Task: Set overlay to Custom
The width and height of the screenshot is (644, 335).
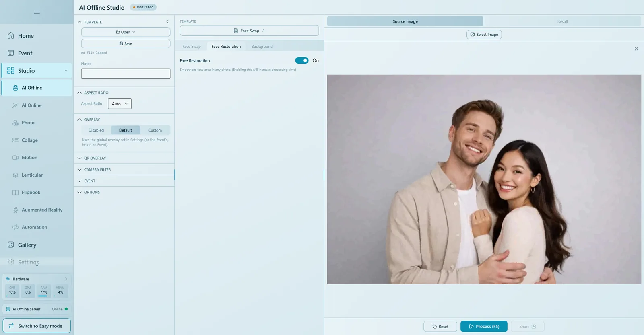Action: pos(155,130)
